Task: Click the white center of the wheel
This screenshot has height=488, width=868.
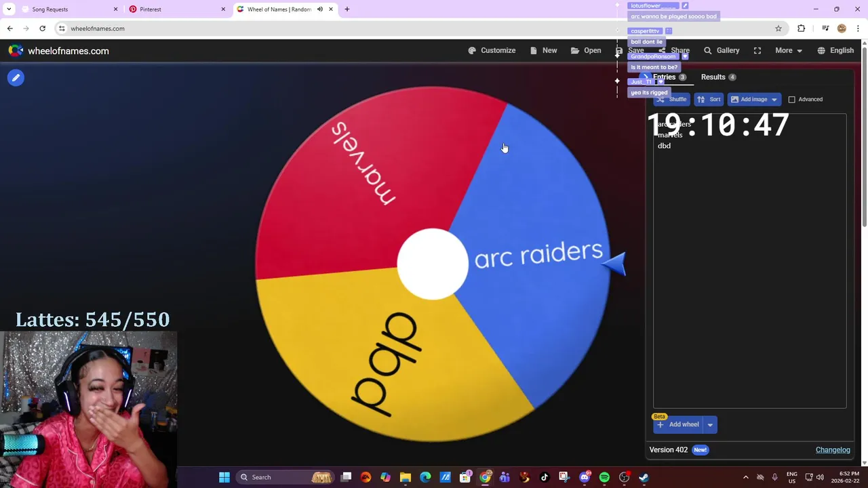Action: tap(433, 264)
